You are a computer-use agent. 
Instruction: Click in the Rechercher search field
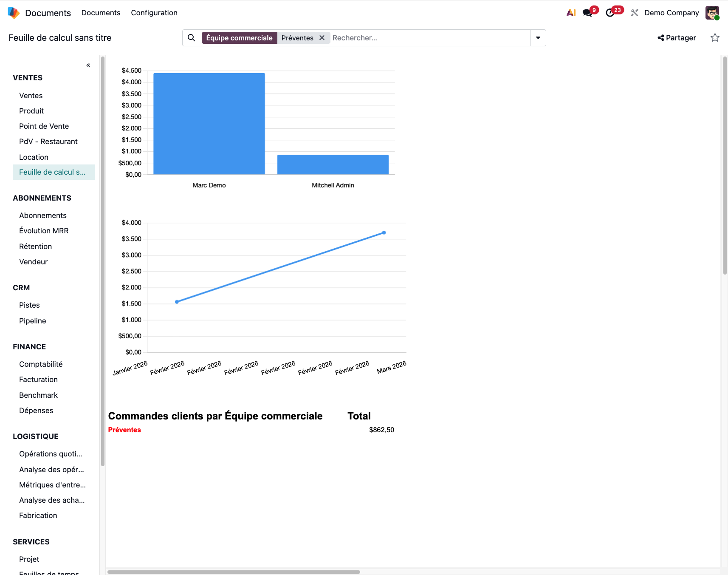429,38
